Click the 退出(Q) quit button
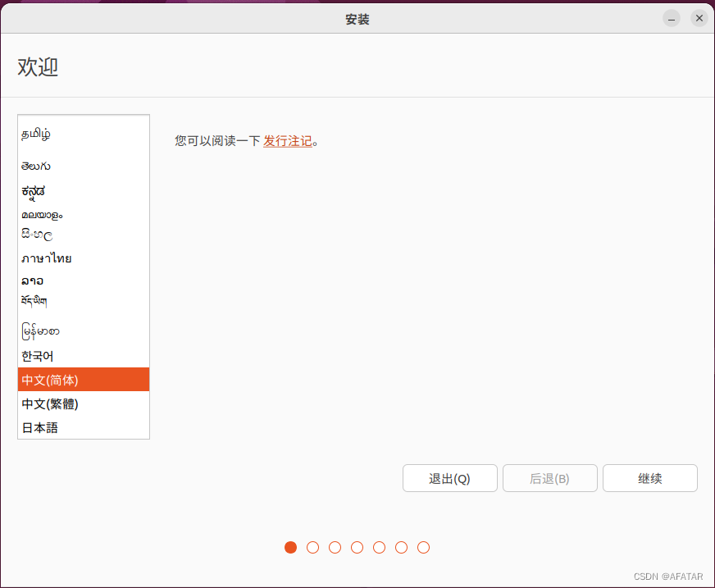The width and height of the screenshot is (715, 588). point(449,478)
